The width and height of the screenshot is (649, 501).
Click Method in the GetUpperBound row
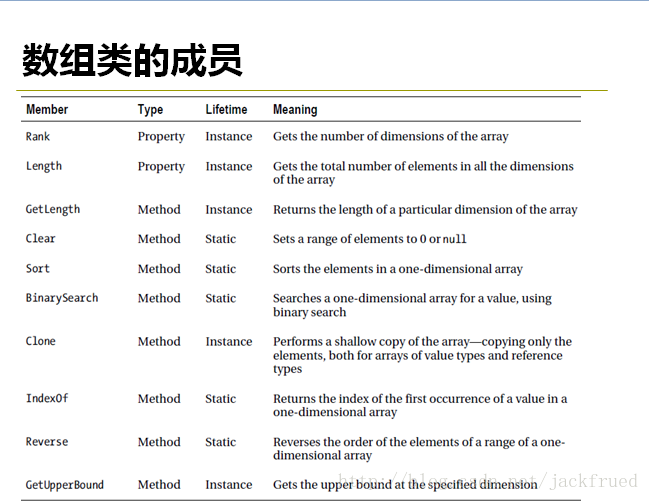coord(159,484)
